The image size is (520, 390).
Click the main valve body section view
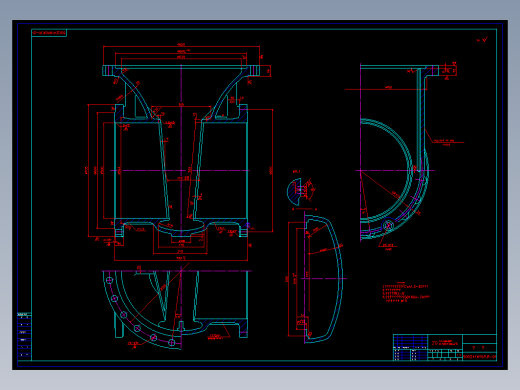(180, 152)
